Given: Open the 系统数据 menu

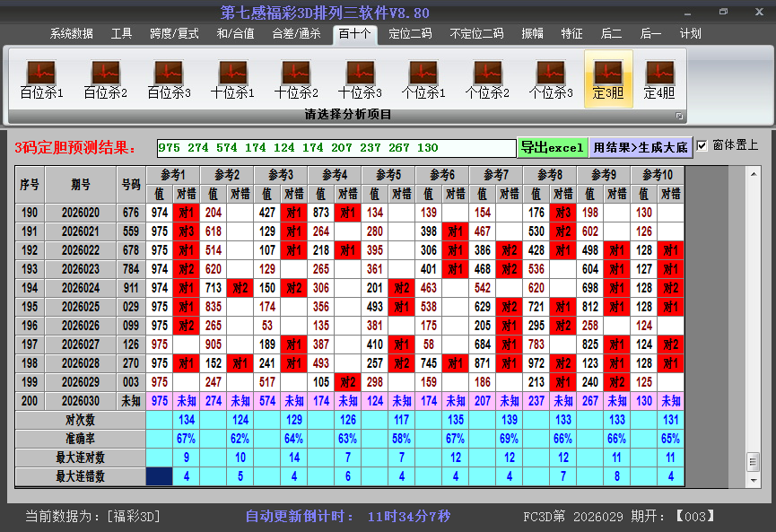Looking at the screenshot, I should (x=70, y=33).
